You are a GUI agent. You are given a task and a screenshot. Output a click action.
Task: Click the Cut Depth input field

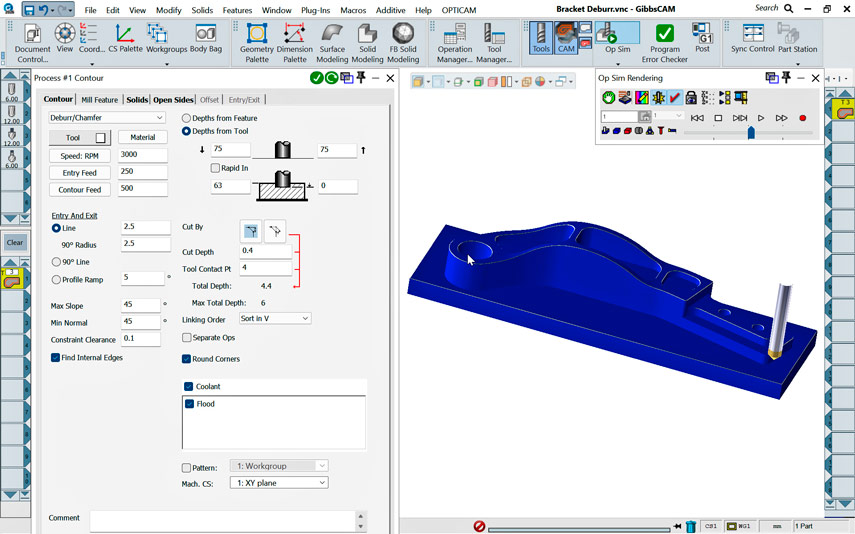coord(265,251)
